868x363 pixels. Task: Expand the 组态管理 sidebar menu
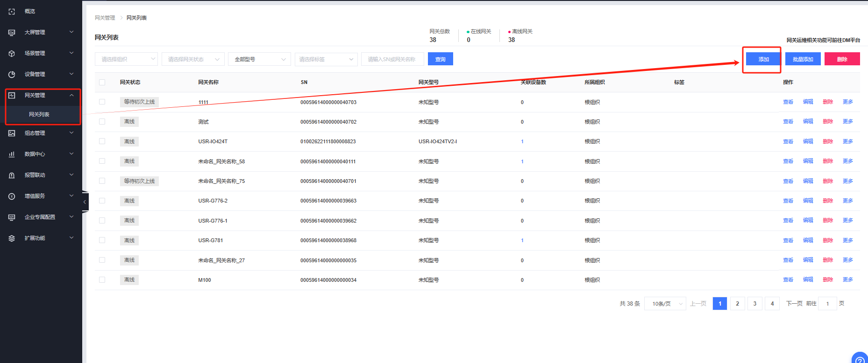coord(42,133)
